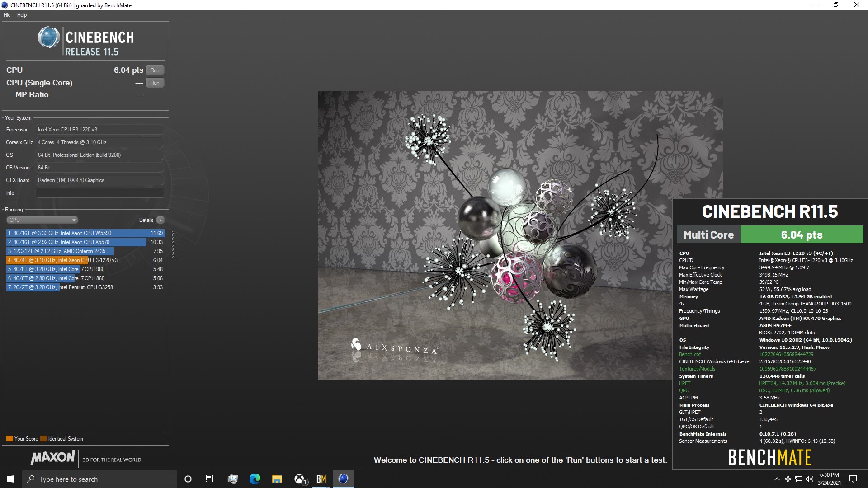Open Cortana circle icon
The height and width of the screenshot is (488, 868).
tap(188, 479)
